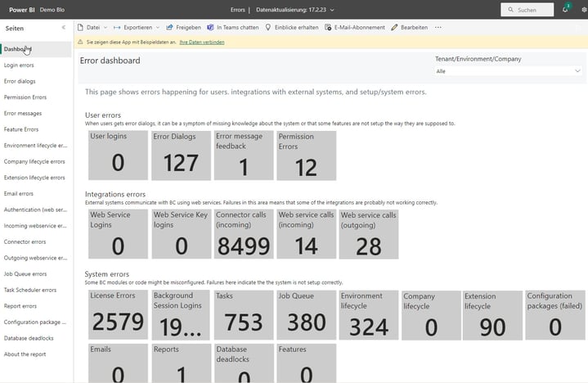Viewport: 588px width, 383px height.
Task: Click Bearbeiten
Action: click(x=409, y=27)
